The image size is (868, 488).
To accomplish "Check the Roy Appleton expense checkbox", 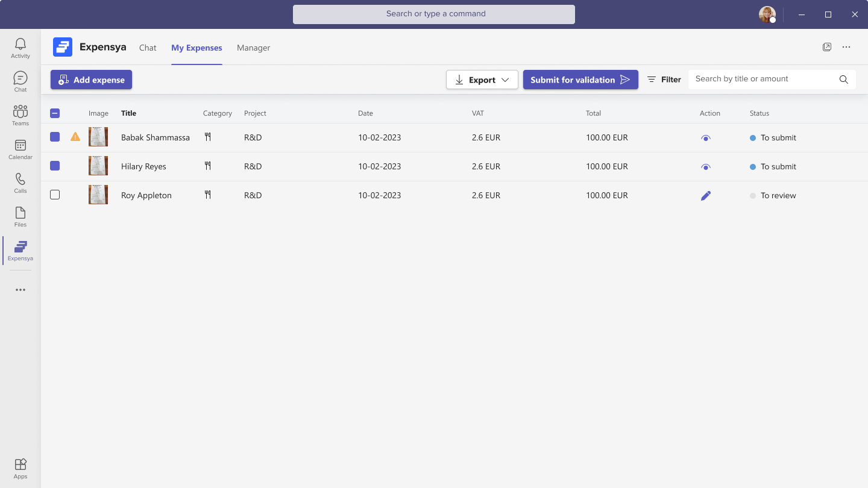I will [x=55, y=195].
